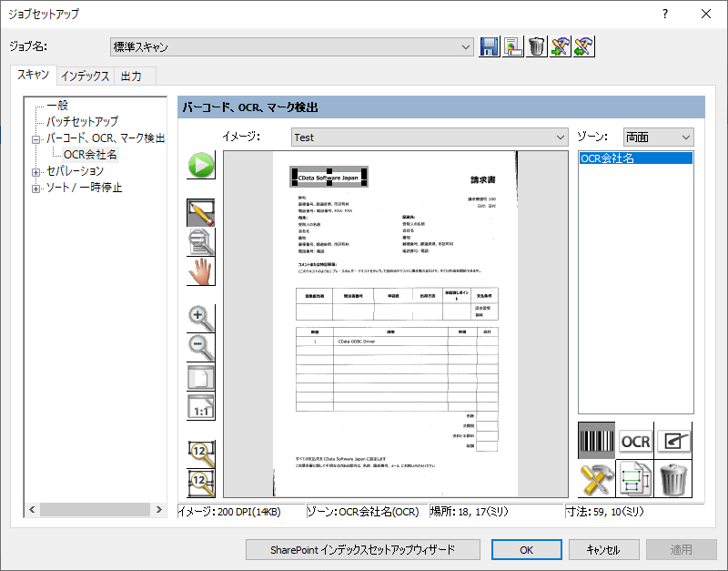Click the save job as icon
The image size is (728, 571).
(513, 46)
